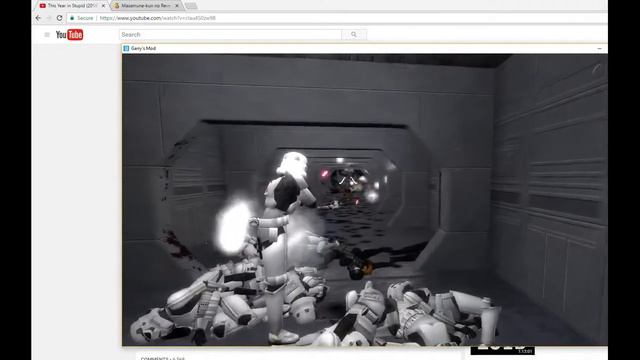Click the favicon on the Masamune-kun tab
This screenshot has width=640, height=360.
pyautogui.click(x=116, y=6)
